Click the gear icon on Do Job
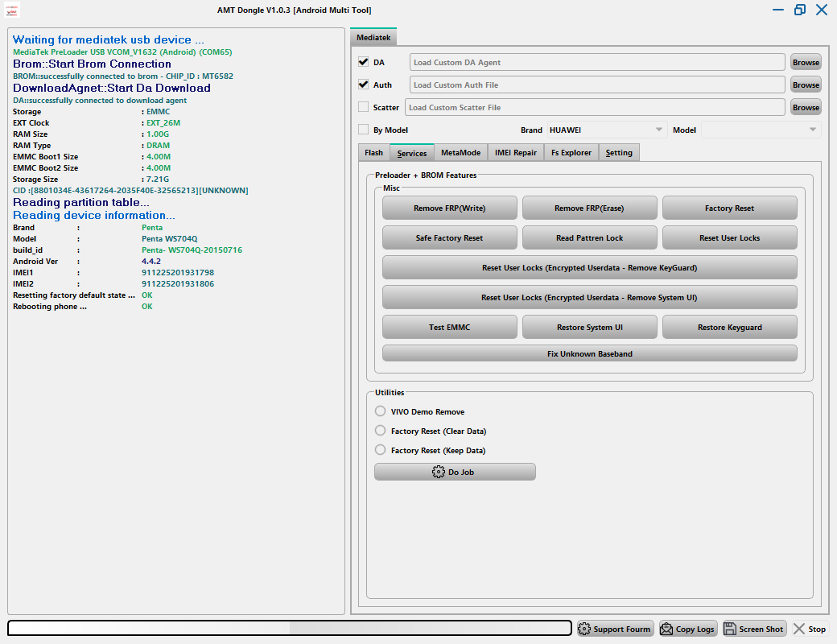Image resolution: width=837 pixels, height=644 pixels. pos(439,472)
